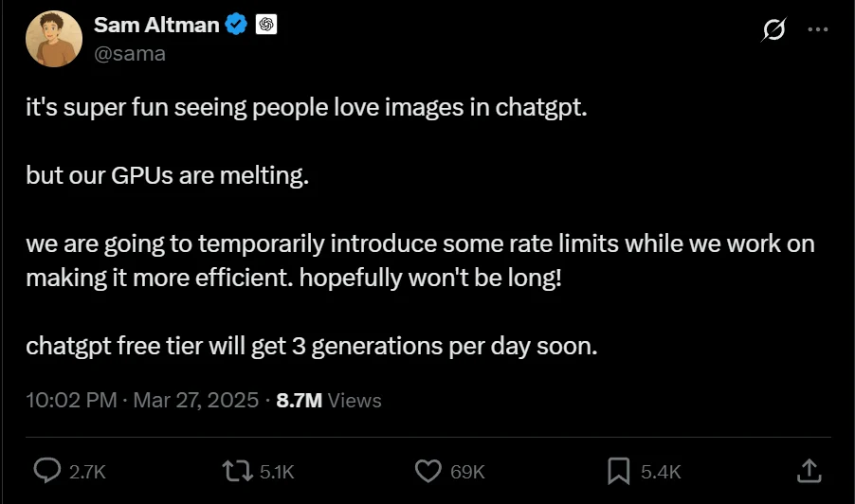The height and width of the screenshot is (504, 855).
Task: Click the 10:02 PM Mar 27, 2025 timestamp
Action: pos(142,401)
